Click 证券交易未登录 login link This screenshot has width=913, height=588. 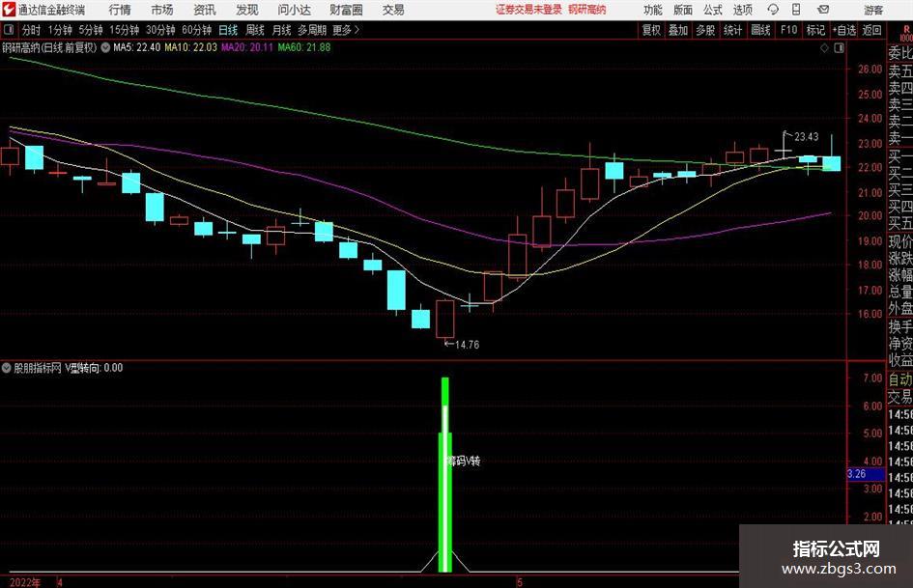coord(529,10)
